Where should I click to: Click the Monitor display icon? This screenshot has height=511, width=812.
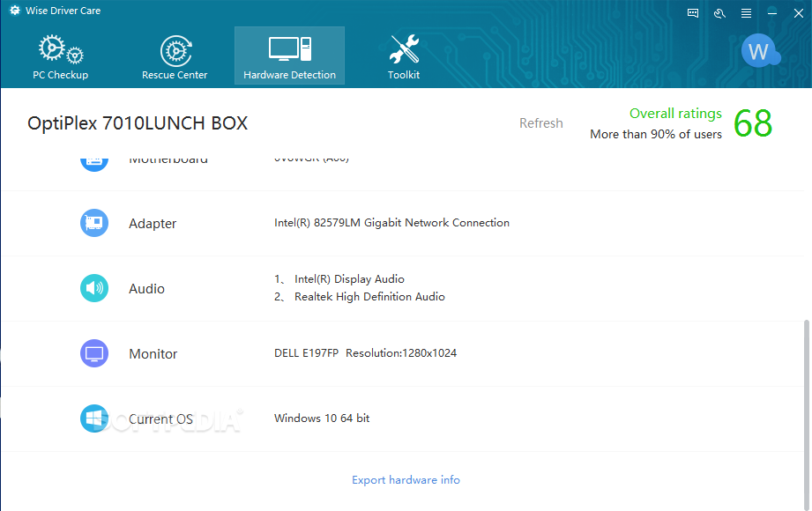(x=94, y=353)
